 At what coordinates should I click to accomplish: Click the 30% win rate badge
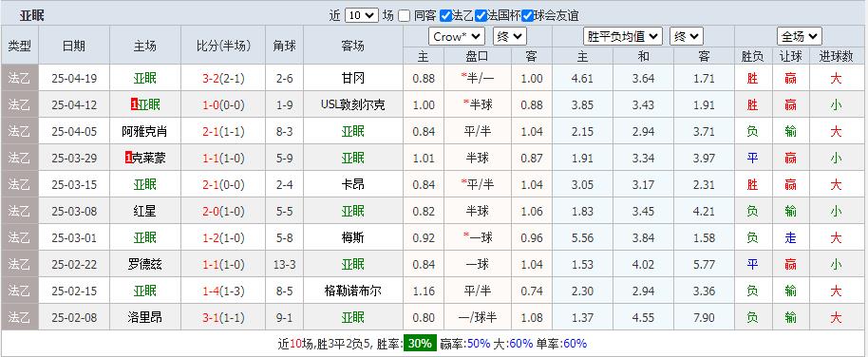pos(420,343)
